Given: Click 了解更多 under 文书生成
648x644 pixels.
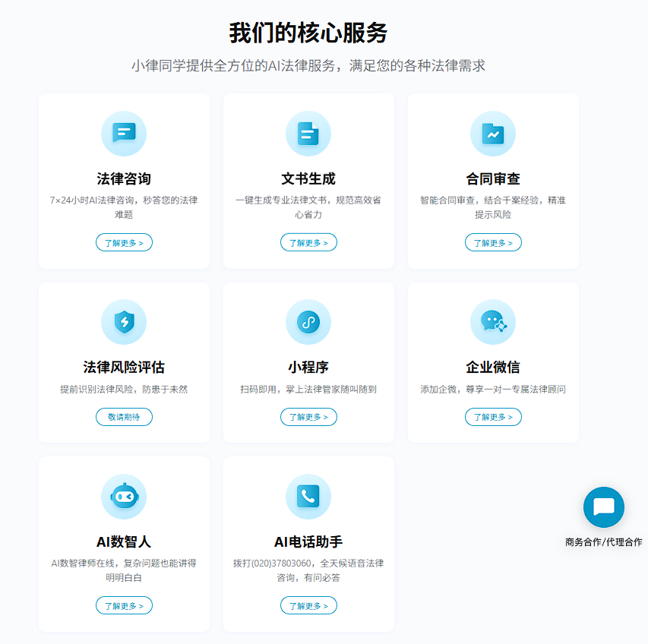Looking at the screenshot, I should [308, 242].
